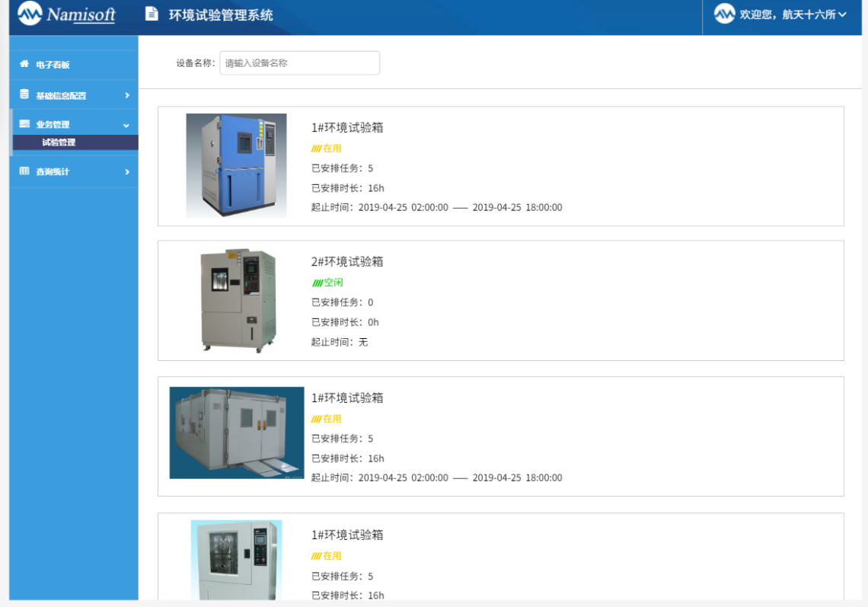868x607 pixels.
Task: Click the 空闲 status on 2#环境试验箱
Action: coord(327,283)
